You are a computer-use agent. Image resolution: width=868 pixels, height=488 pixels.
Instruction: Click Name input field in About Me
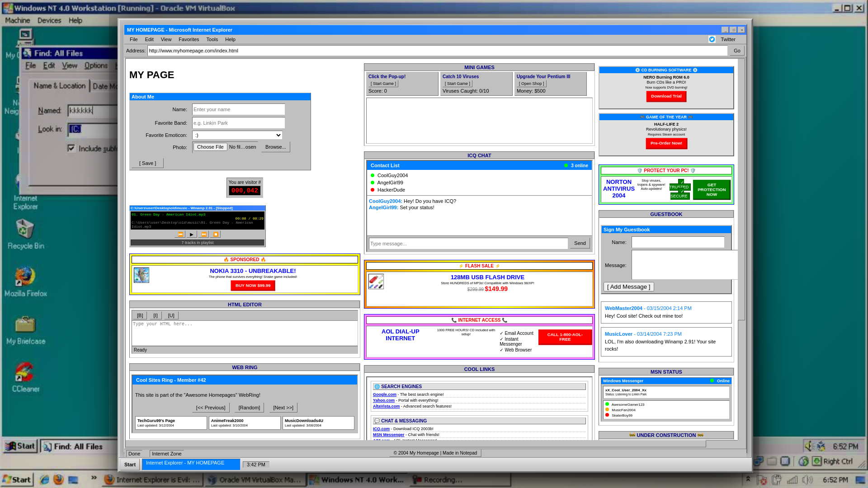tap(239, 109)
